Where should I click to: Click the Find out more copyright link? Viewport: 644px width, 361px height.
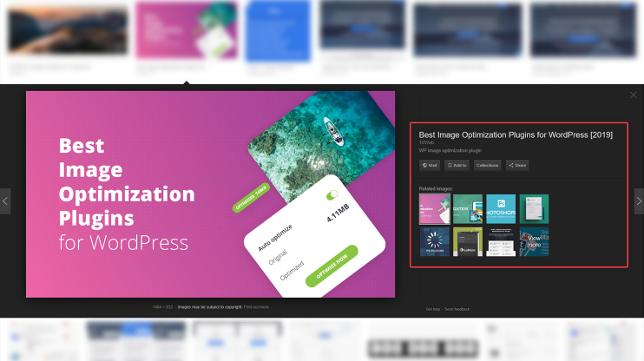pos(256,307)
